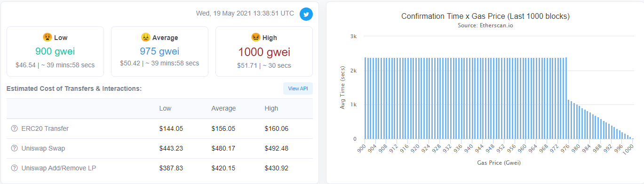Click the Average gas emoji icon
This screenshot has height=184, width=644.
pos(145,38)
